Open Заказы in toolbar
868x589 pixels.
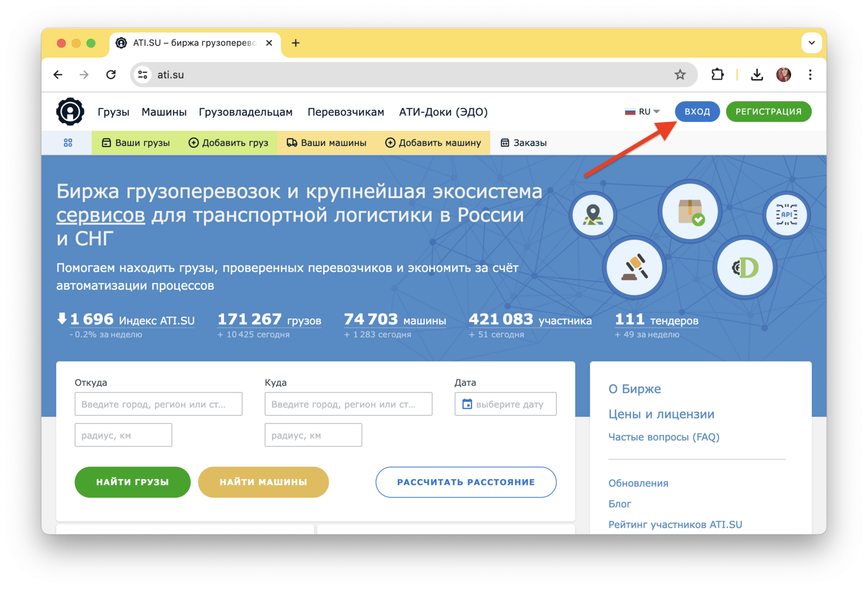pyautogui.click(x=523, y=143)
